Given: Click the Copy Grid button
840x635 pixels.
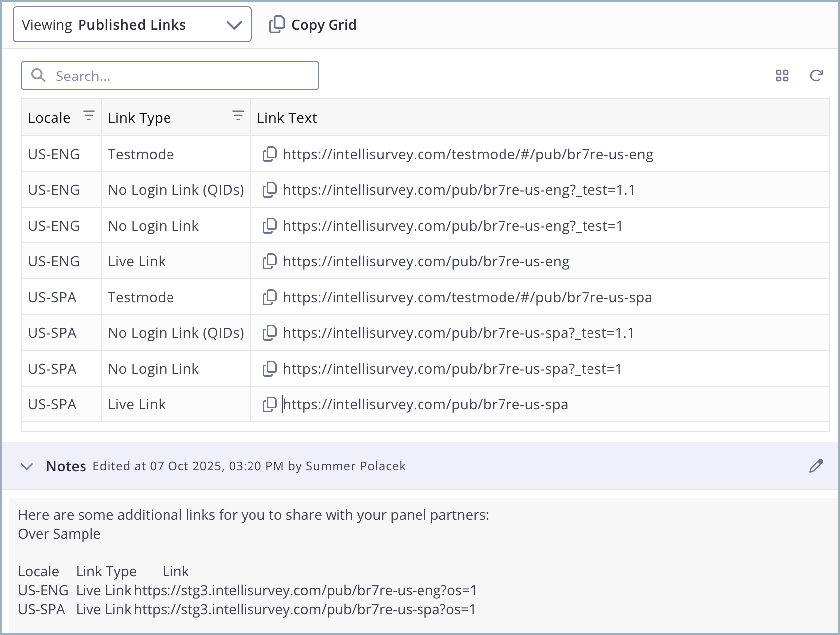Looking at the screenshot, I should point(313,25).
